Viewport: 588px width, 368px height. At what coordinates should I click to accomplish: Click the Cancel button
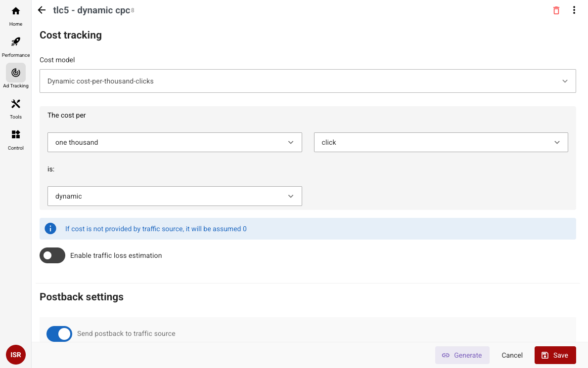pos(512,355)
